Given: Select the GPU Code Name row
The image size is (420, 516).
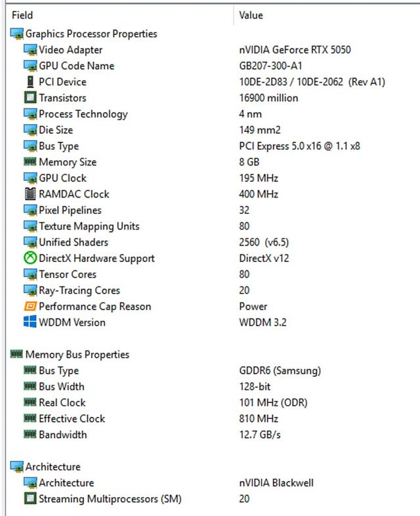Looking at the screenshot, I should coord(76,66).
